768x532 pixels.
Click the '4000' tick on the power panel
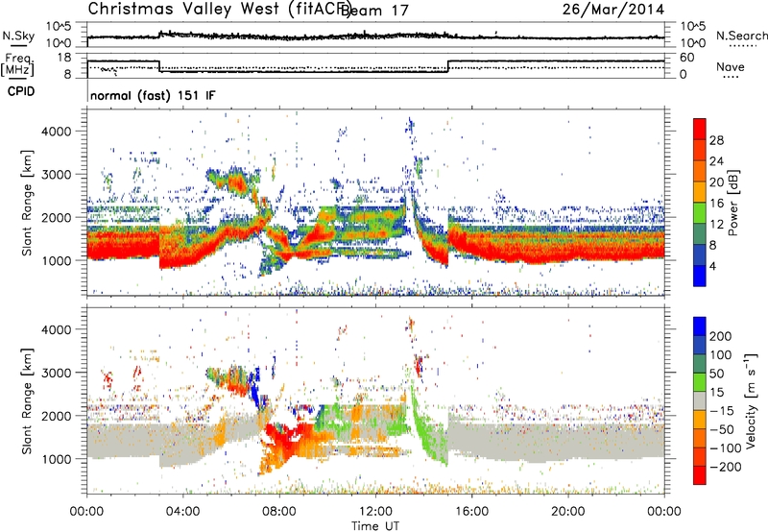[x=57, y=132]
